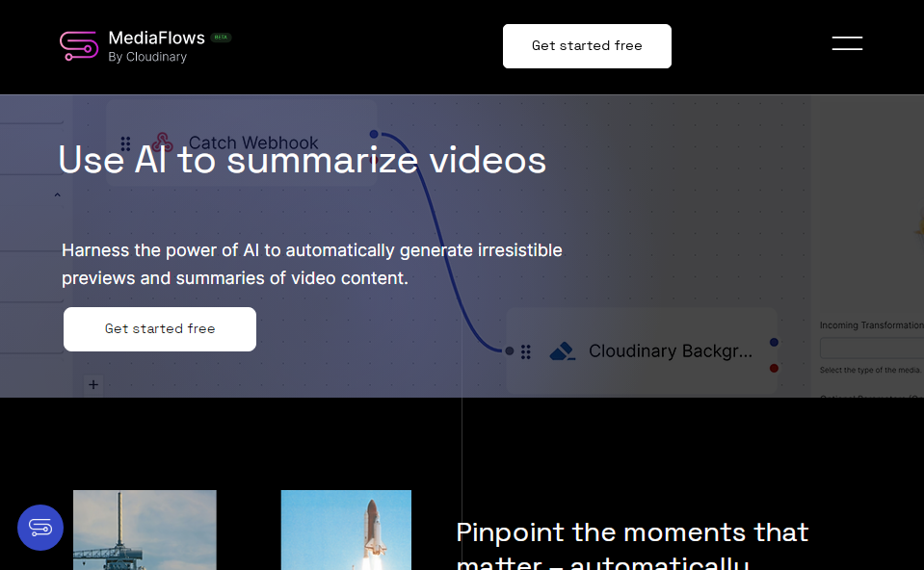Click the Cloudinary node input connector dot
This screenshot has height=570, width=924.
tap(510, 351)
